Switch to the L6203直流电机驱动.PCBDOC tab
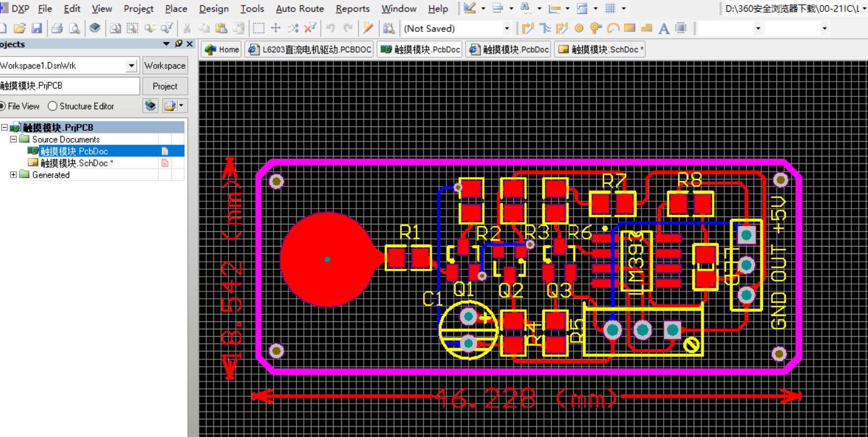This screenshot has height=437, width=868. pyautogui.click(x=310, y=50)
